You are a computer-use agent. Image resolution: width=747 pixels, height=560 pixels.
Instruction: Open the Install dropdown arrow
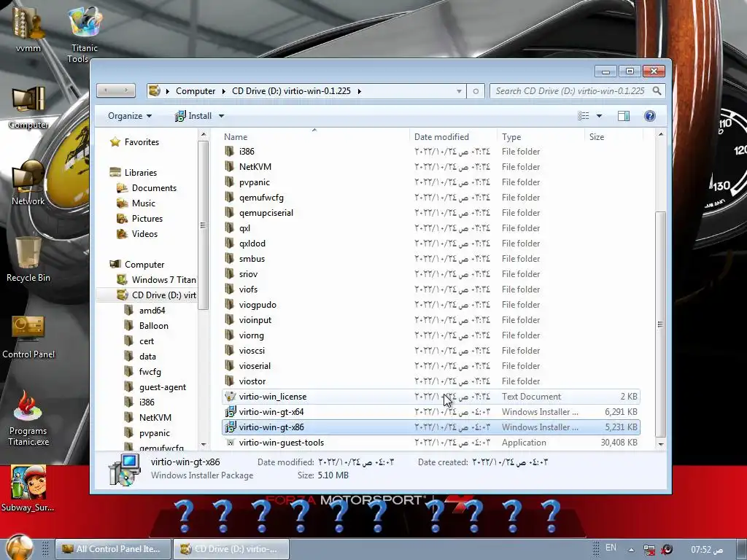(222, 116)
